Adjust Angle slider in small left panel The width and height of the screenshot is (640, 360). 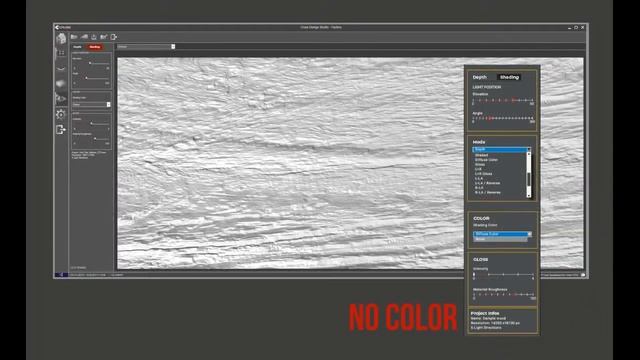pos(91,78)
